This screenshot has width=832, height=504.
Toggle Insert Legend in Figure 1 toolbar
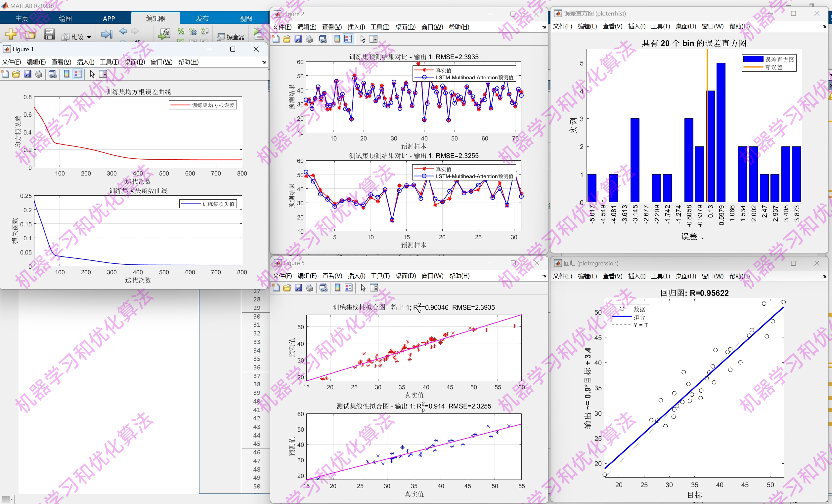78,74
